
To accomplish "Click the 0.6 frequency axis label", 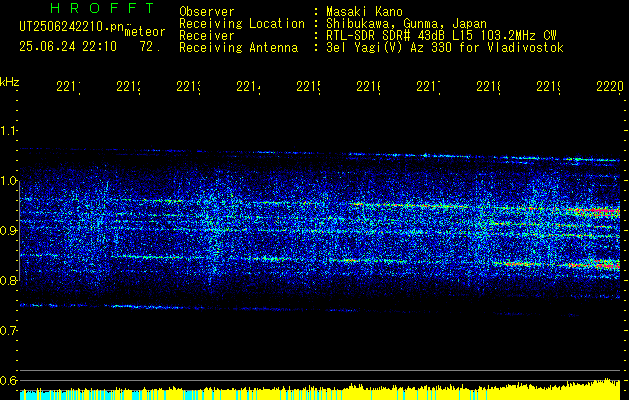I will [8, 380].
